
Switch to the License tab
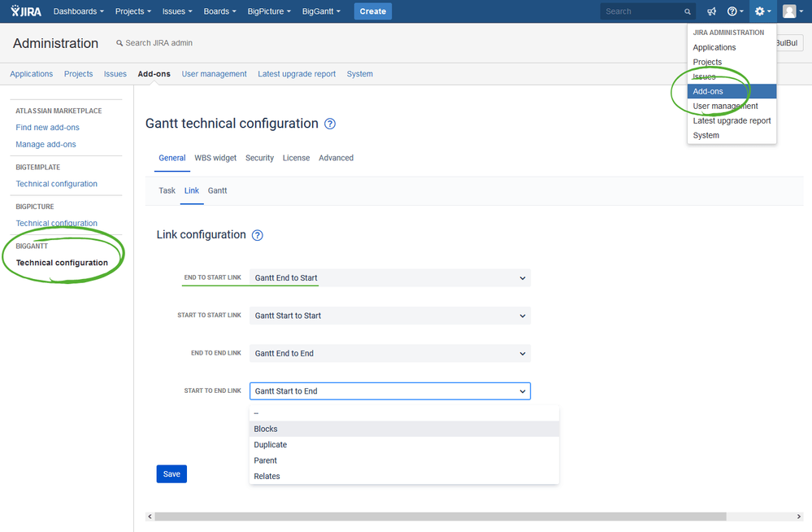[x=296, y=158]
